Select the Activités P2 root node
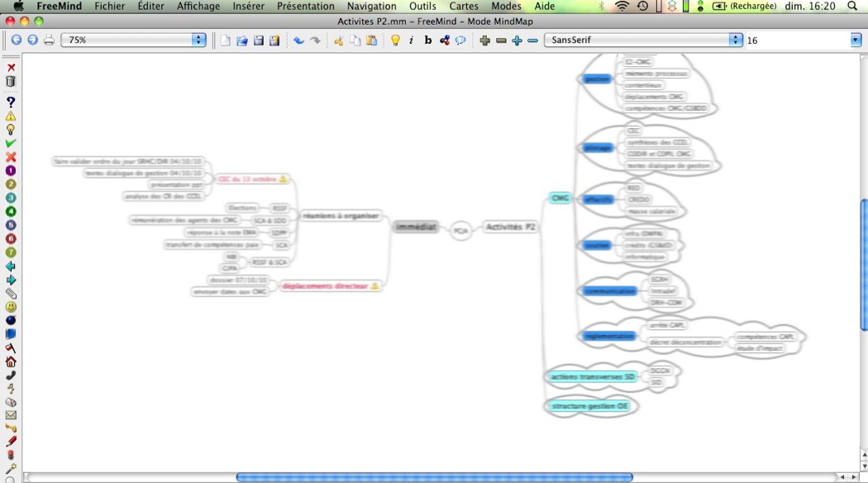Viewport: 868px width, 483px height. [510, 227]
